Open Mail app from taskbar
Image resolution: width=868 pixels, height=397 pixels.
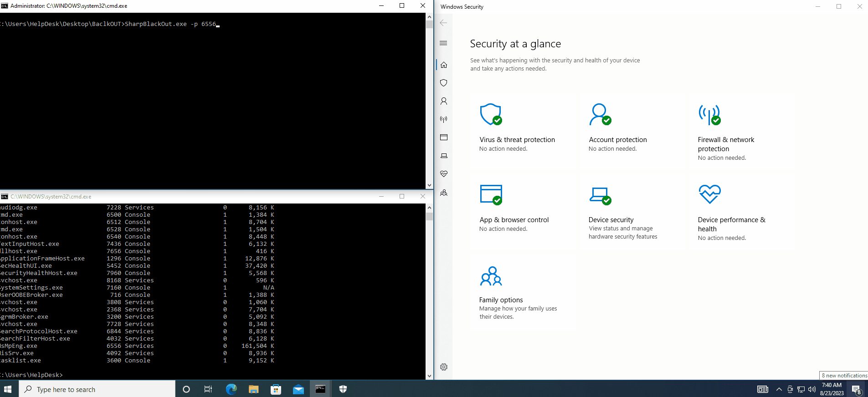[298, 389]
